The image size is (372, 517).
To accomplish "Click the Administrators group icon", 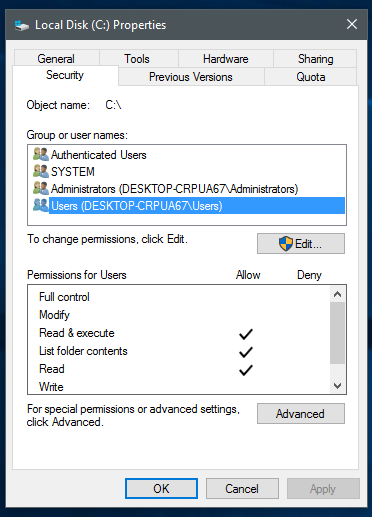I will click(41, 188).
